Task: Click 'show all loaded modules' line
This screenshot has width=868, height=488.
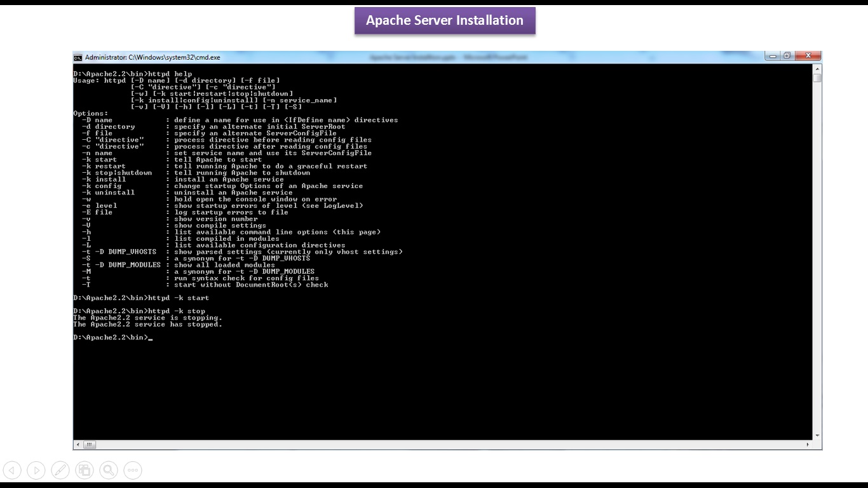Action: [225, 265]
